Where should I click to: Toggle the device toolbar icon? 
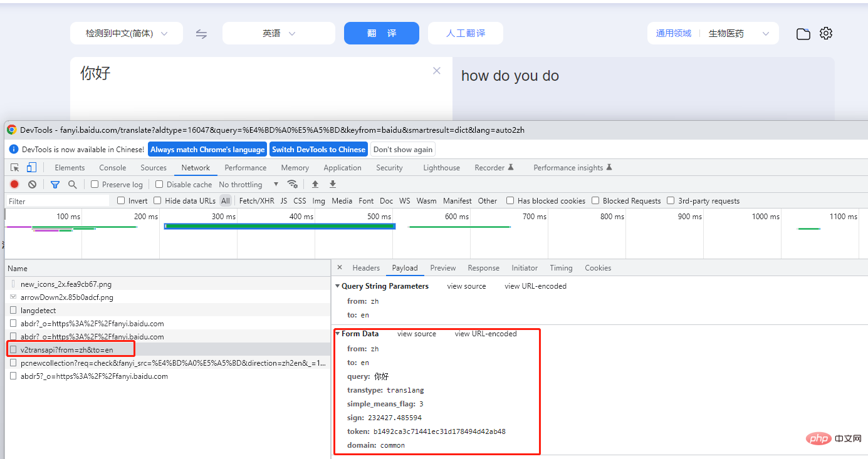(x=31, y=167)
